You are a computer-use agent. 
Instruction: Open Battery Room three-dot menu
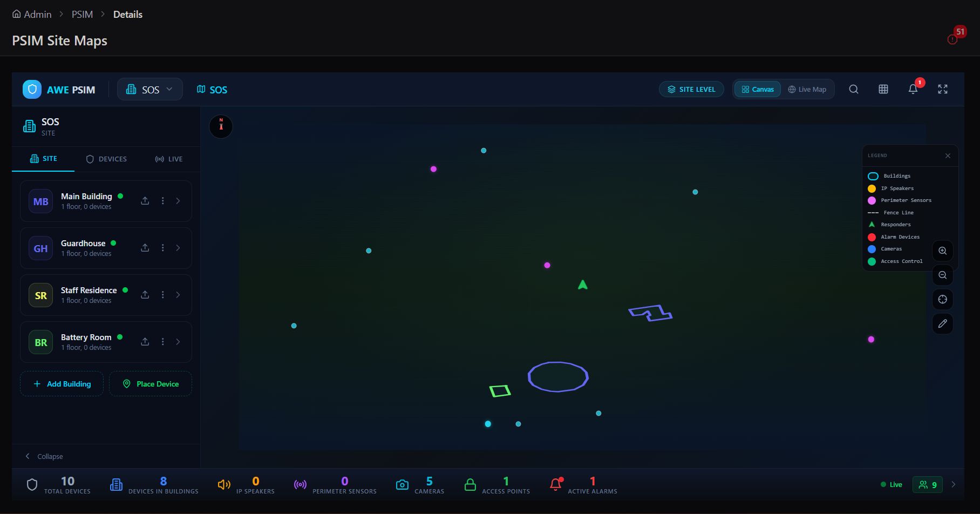(x=162, y=342)
